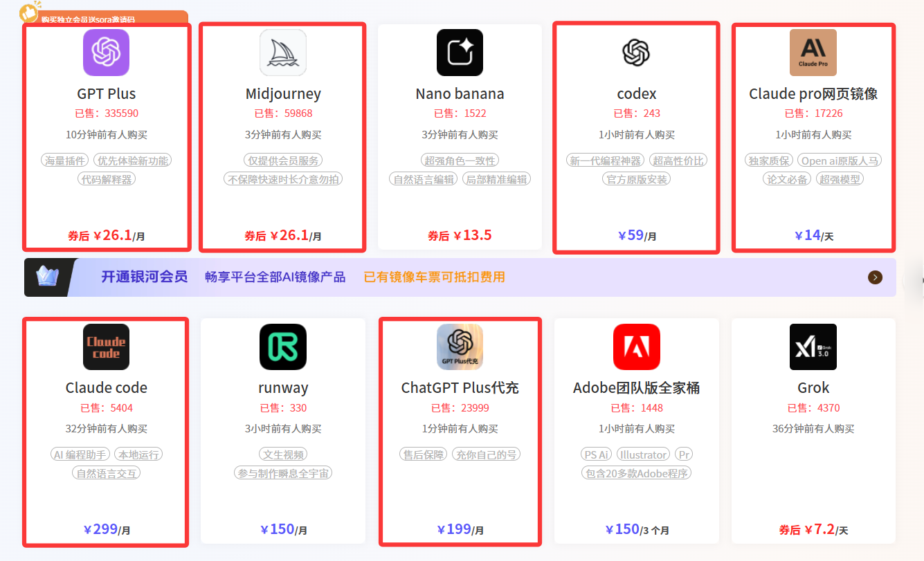This screenshot has width=924, height=561.
Task: Click the ¥150/3个月 Adobe price
Action: [637, 530]
